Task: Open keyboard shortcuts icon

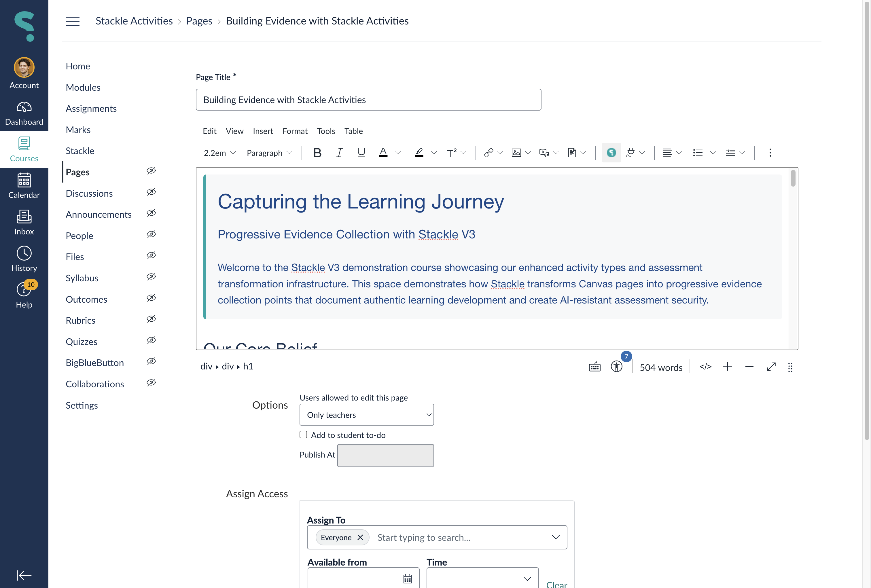Action: click(594, 367)
